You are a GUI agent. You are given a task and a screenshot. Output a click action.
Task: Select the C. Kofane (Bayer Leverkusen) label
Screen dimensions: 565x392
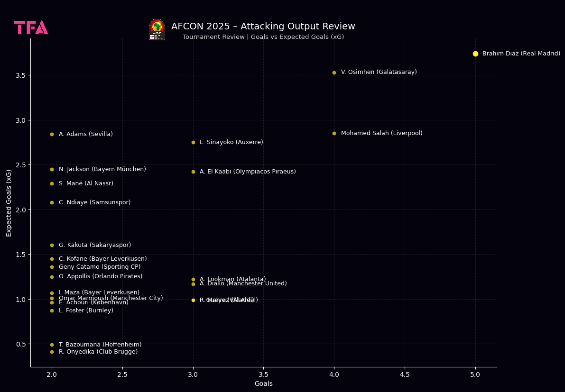[x=102, y=259]
